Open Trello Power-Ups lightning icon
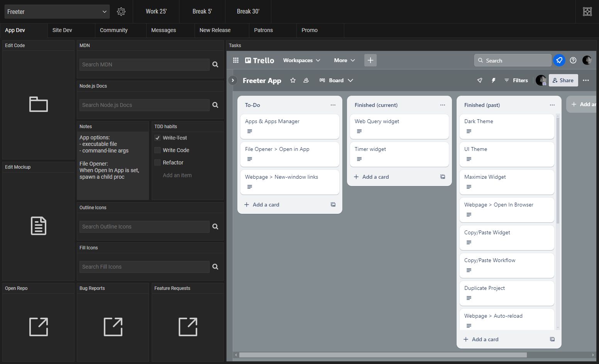 [x=494, y=80]
